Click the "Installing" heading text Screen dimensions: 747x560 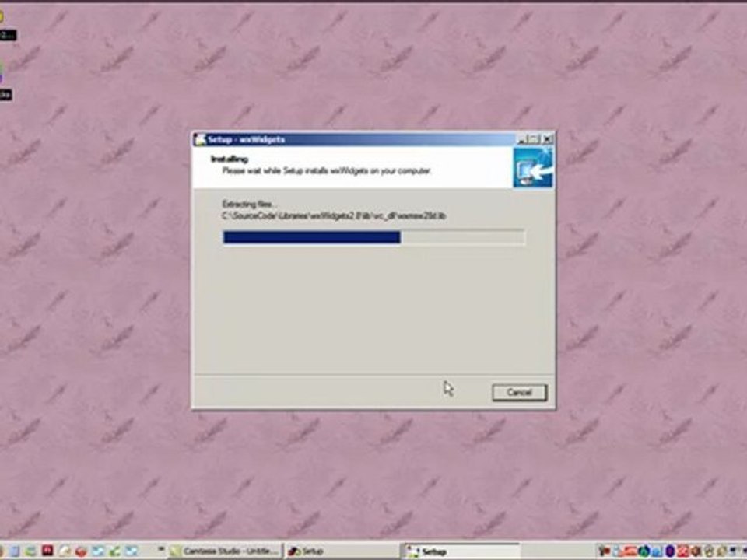click(229, 159)
